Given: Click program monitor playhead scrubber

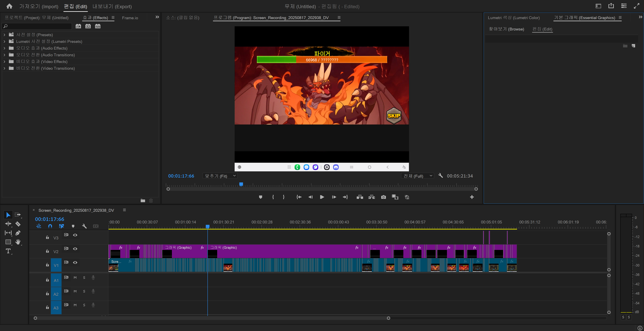Looking at the screenshot, I should point(241,184).
